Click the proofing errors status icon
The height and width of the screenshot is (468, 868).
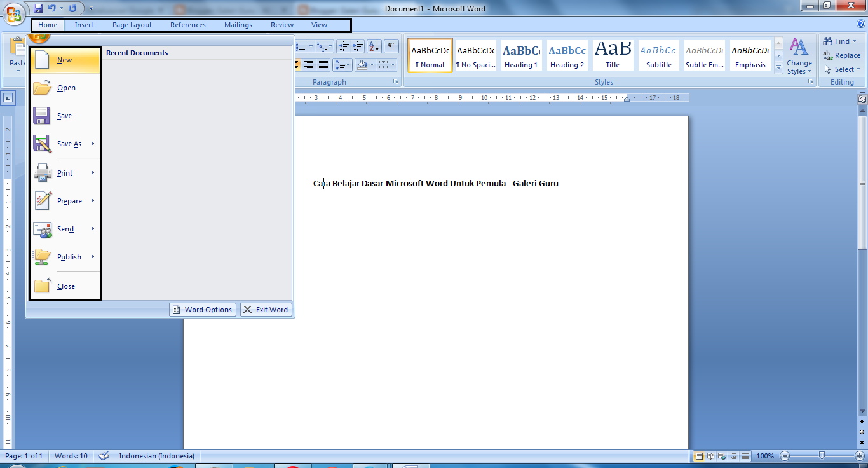105,456
